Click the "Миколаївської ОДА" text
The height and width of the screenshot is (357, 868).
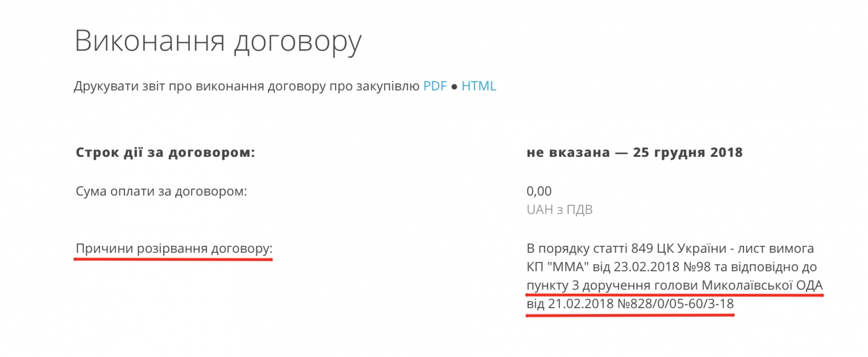tap(762, 286)
